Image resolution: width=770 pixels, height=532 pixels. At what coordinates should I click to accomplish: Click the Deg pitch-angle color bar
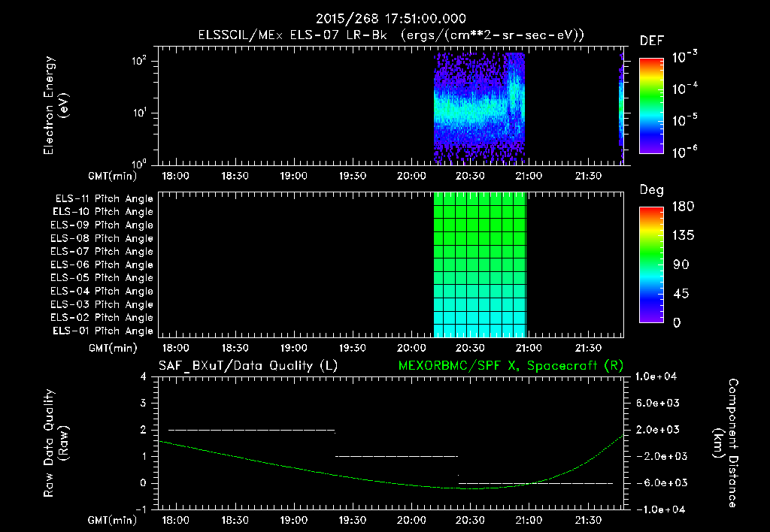pyautogui.click(x=651, y=264)
